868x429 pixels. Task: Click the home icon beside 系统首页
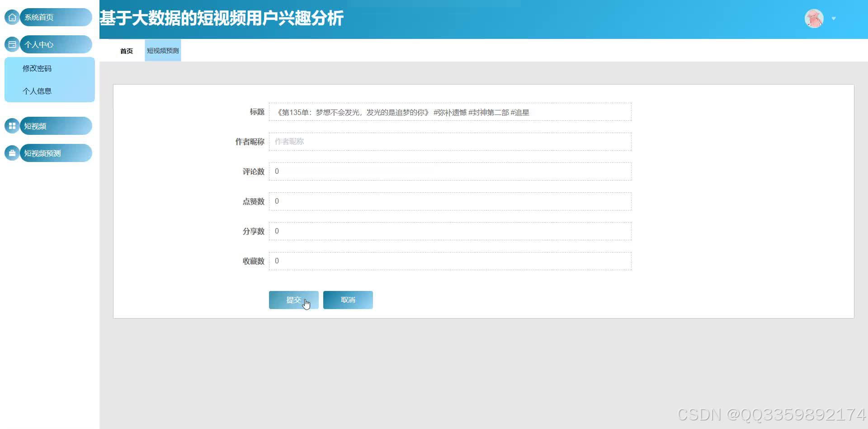(x=12, y=17)
